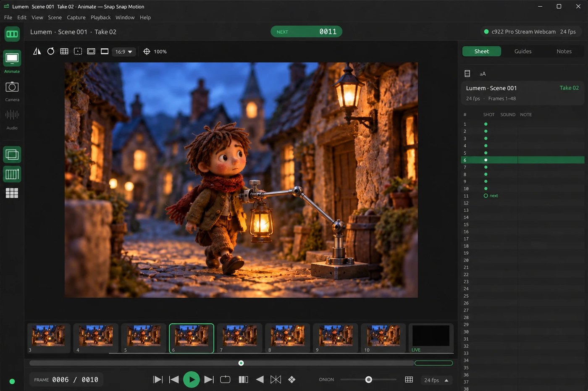Select frame 8 thumbnail in the filmstrip
Screen dimensions: 588x391
287,338
